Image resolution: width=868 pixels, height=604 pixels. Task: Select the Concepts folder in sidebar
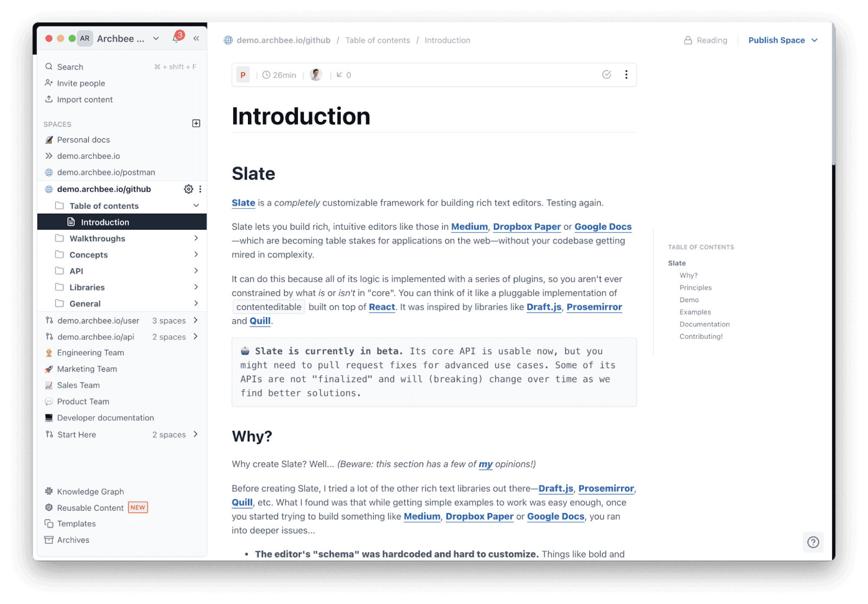(88, 254)
